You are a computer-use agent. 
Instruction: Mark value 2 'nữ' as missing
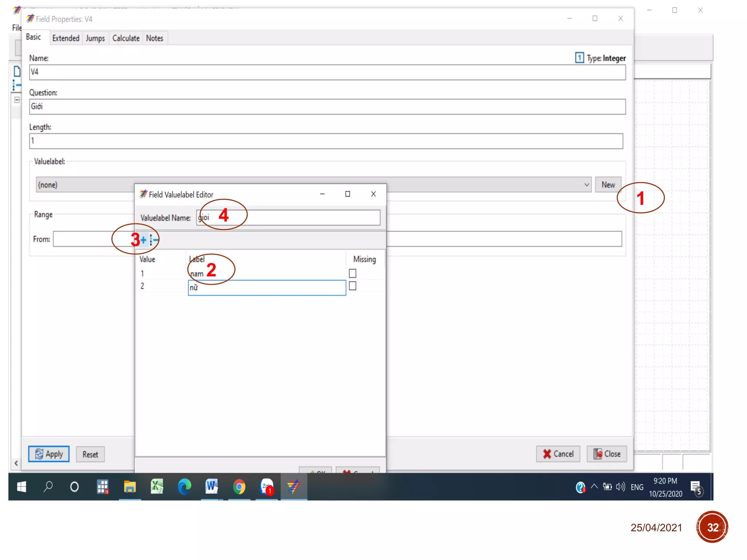click(352, 286)
